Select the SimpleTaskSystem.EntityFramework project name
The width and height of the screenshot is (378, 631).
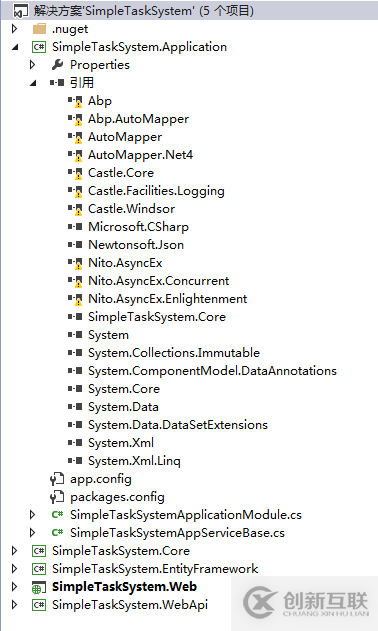(155, 569)
